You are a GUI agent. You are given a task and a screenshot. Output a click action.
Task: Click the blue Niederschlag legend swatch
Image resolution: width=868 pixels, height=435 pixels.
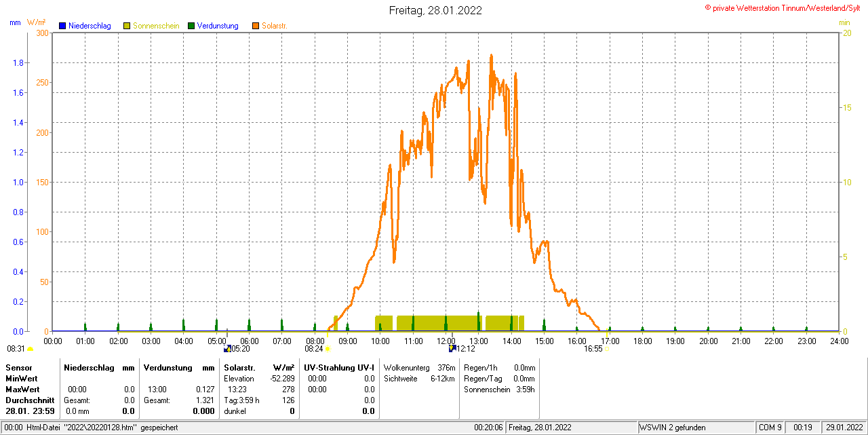tap(62, 26)
